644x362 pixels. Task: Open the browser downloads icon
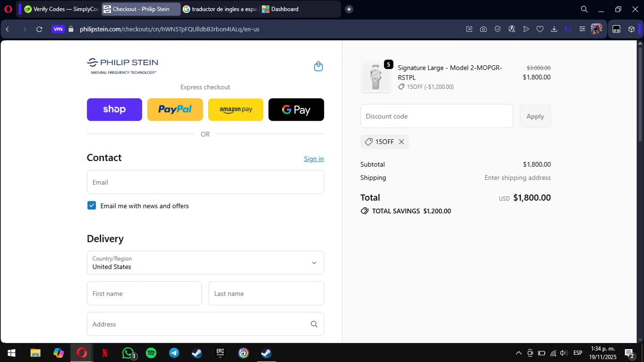[554, 29]
